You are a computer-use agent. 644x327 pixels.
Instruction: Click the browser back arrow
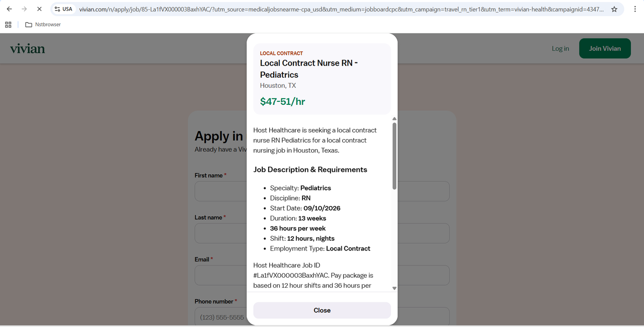[x=9, y=9]
